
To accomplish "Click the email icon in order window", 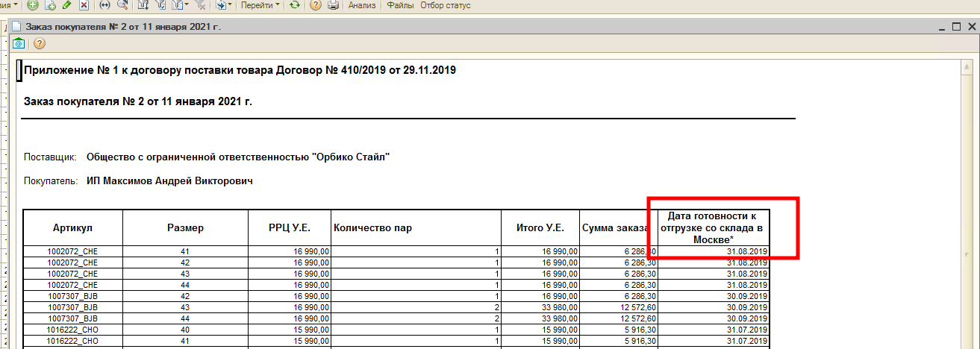I will (19, 43).
